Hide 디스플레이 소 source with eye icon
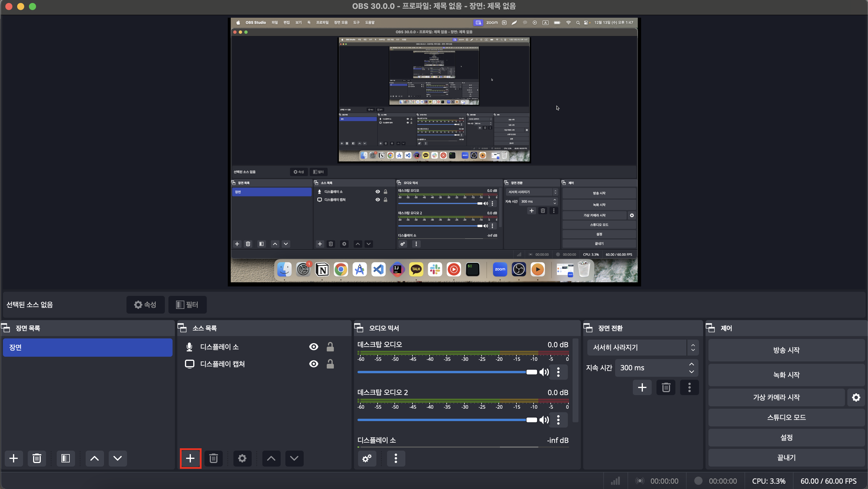The width and height of the screenshot is (868, 489). (x=313, y=347)
